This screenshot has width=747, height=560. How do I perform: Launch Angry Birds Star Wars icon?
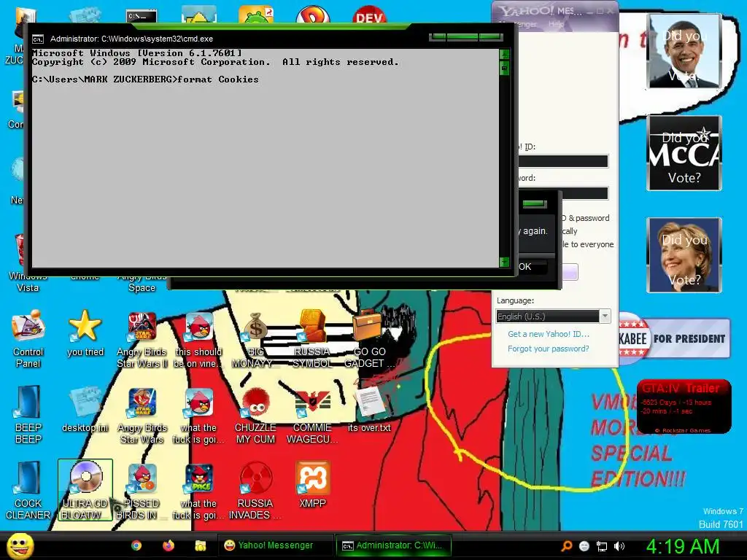coord(142,415)
